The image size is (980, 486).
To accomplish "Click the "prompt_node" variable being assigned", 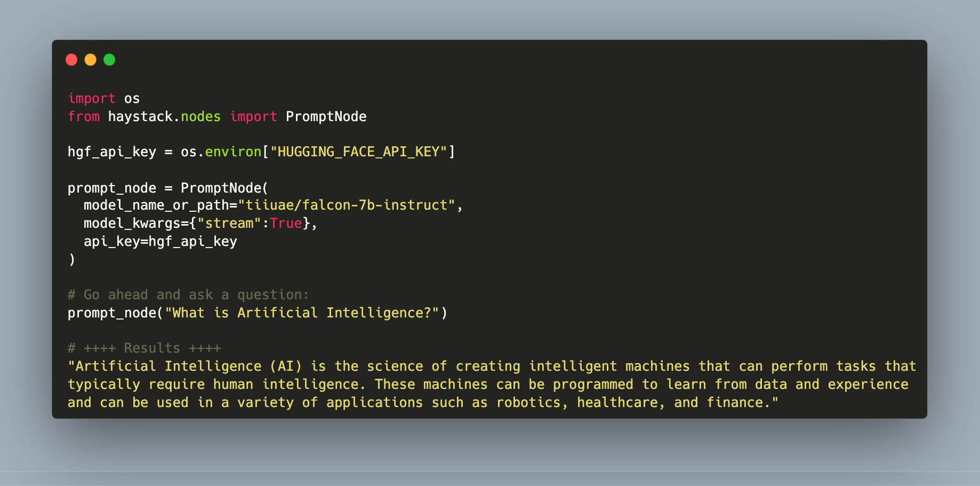I will pyautogui.click(x=111, y=188).
